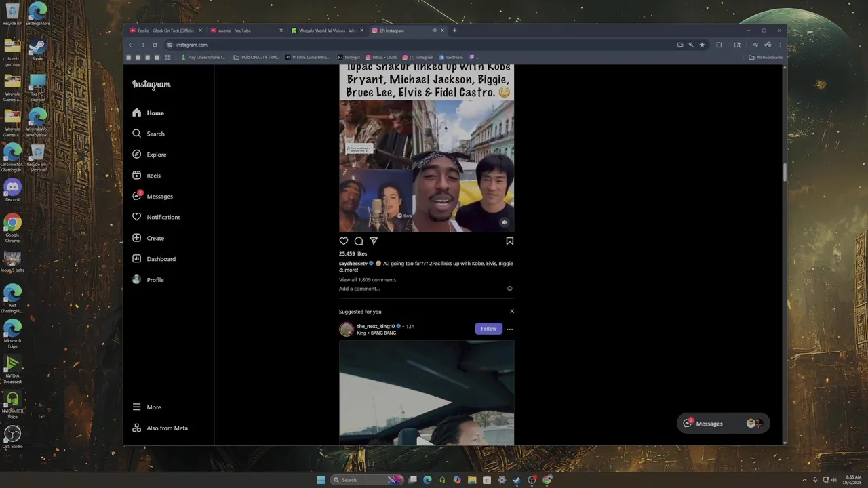Viewport: 868px width, 488px height.
Task: Go back in the browser
Action: tap(131, 45)
